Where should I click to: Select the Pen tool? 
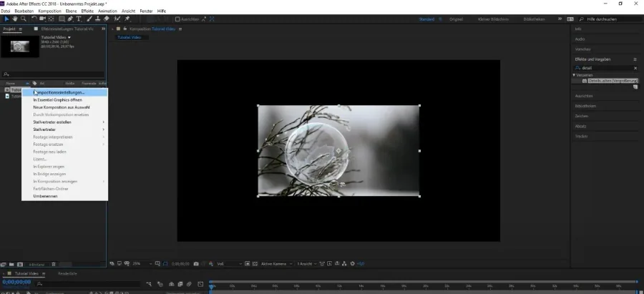tap(70, 19)
